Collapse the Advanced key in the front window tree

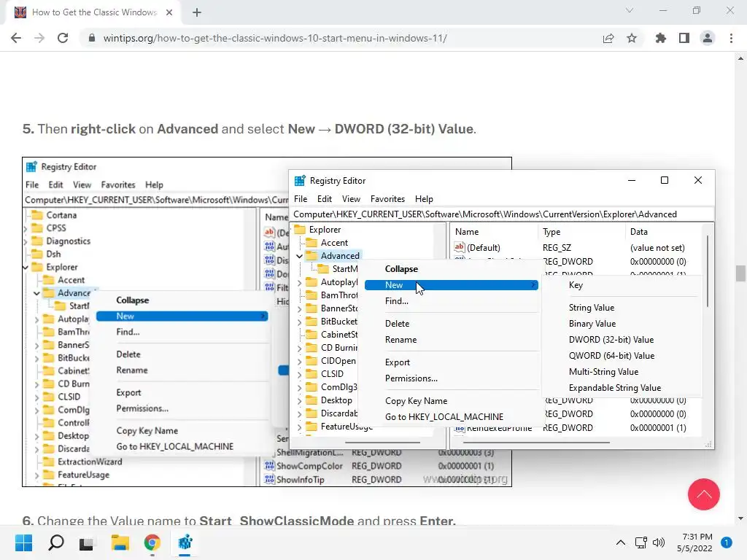[x=299, y=256]
